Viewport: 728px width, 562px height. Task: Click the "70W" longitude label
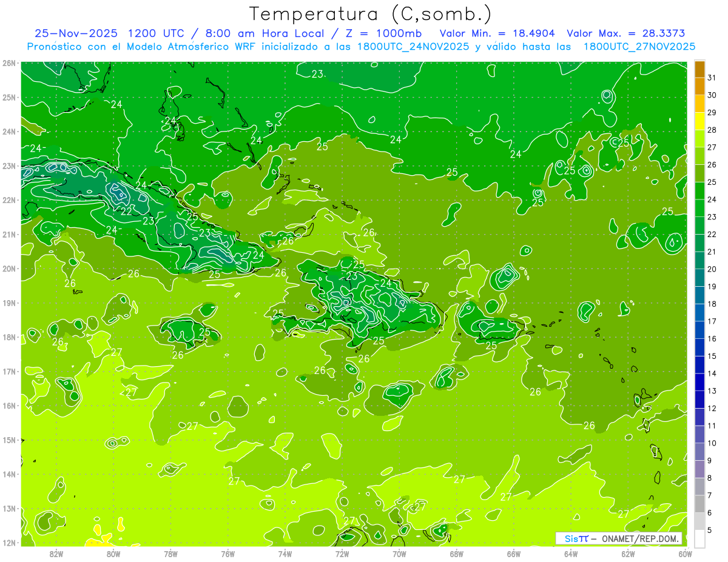(399, 553)
